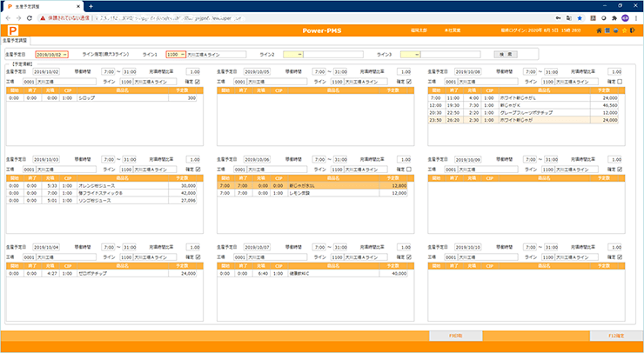Click the F12確定 confirm button

616,336
